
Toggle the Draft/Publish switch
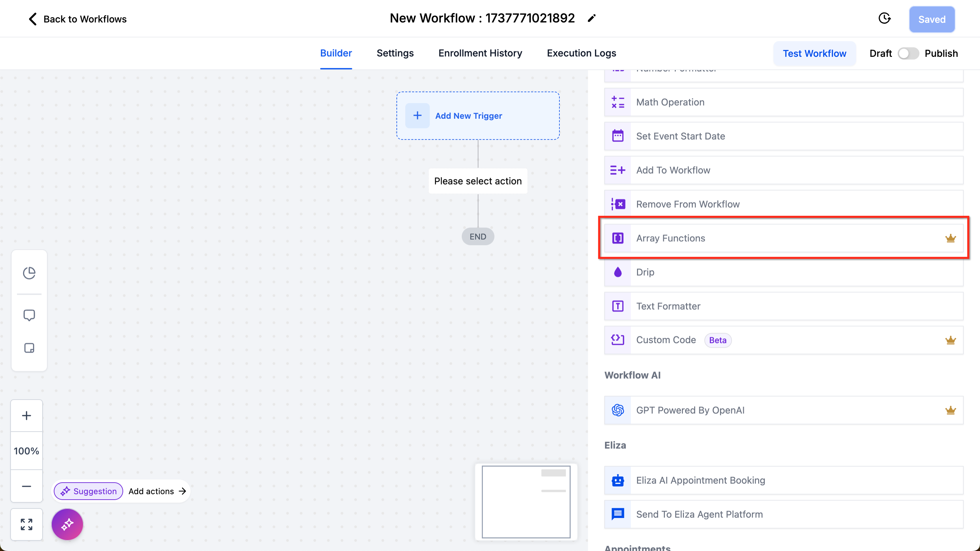(x=908, y=53)
